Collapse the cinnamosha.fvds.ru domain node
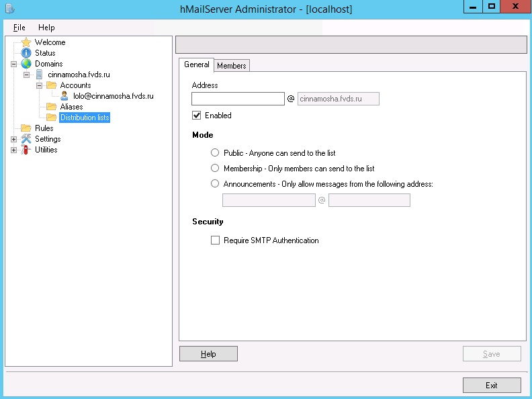 coord(26,75)
